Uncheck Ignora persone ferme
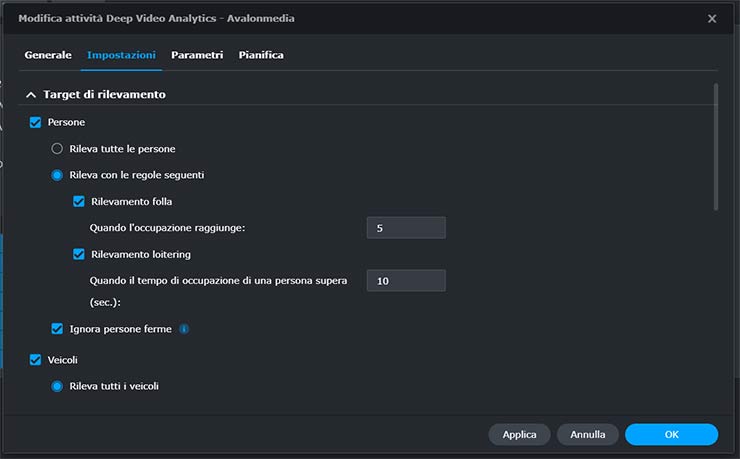Viewport: 740px width, 459px height. (57, 329)
